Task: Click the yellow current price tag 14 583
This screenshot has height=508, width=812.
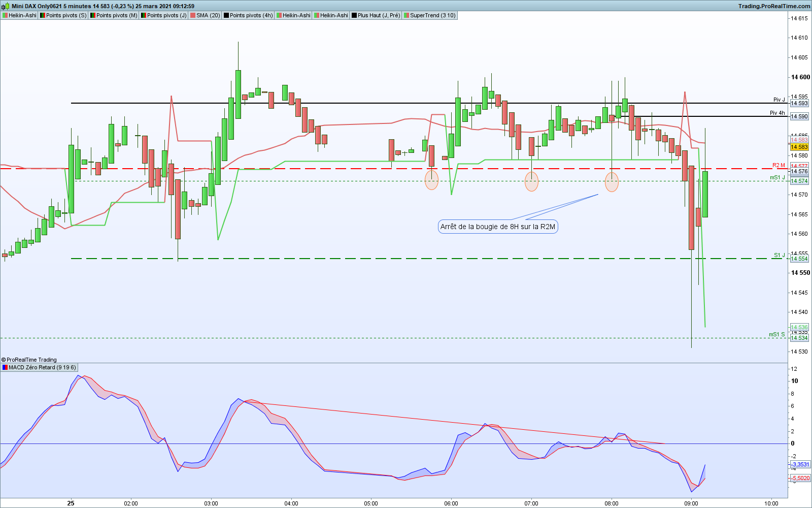Action: pyautogui.click(x=799, y=147)
